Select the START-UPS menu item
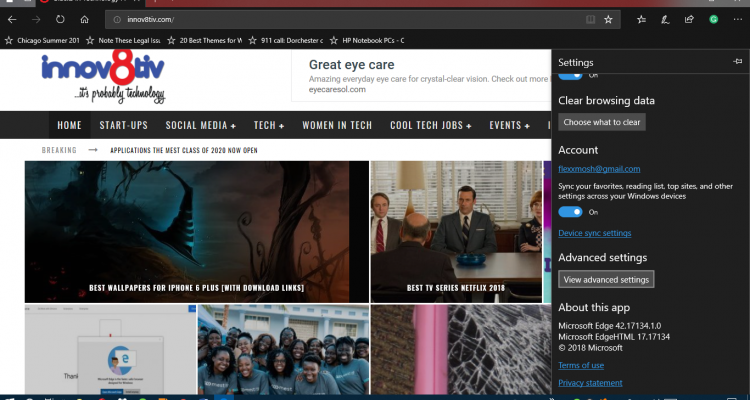The height and width of the screenshot is (400, 750). click(123, 125)
